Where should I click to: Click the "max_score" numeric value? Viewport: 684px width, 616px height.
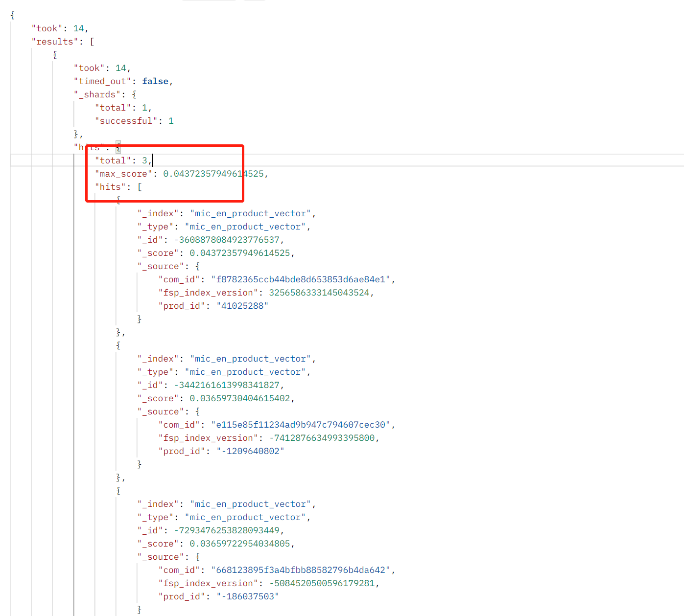pyautogui.click(x=214, y=173)
